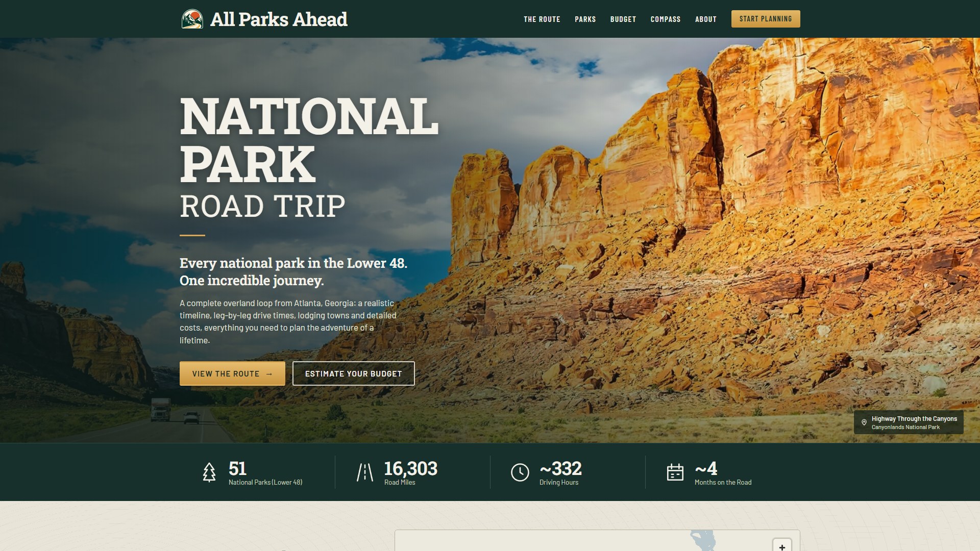This screenshot has height=551, width=980.
Task: Open the Compass navigation link
Action: click(665, 19)
